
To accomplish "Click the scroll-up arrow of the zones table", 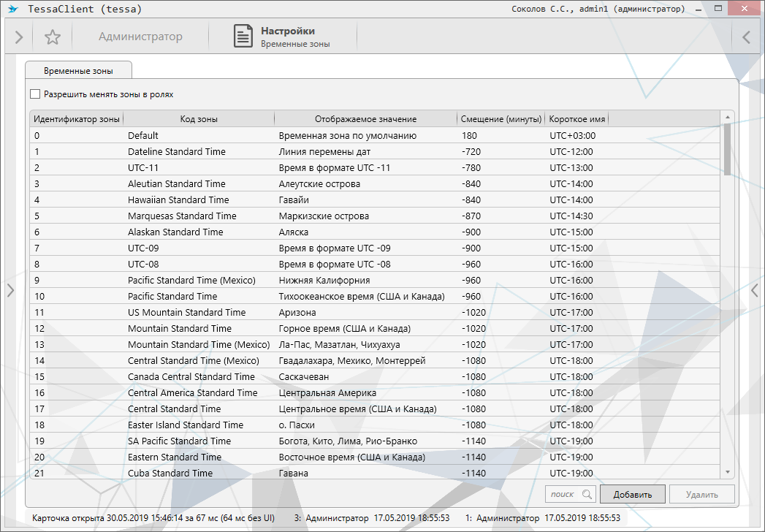I will click(727, 118).
